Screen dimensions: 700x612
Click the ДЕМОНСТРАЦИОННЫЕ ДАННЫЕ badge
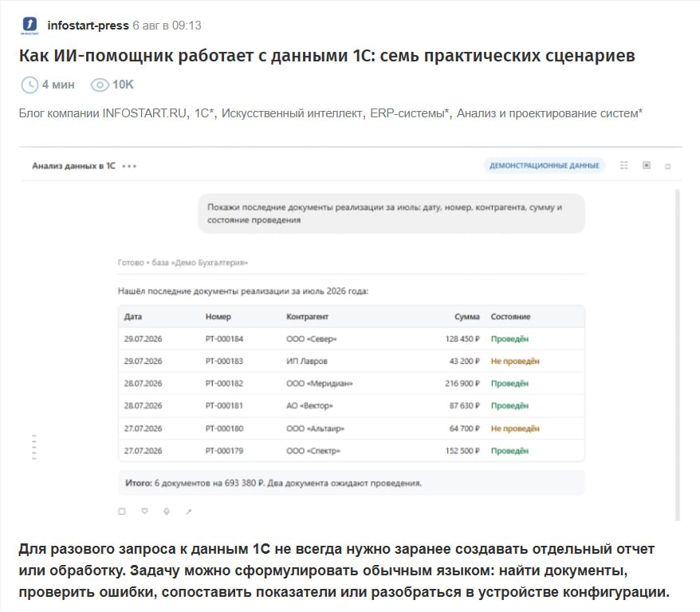click(x=545, y=165)
